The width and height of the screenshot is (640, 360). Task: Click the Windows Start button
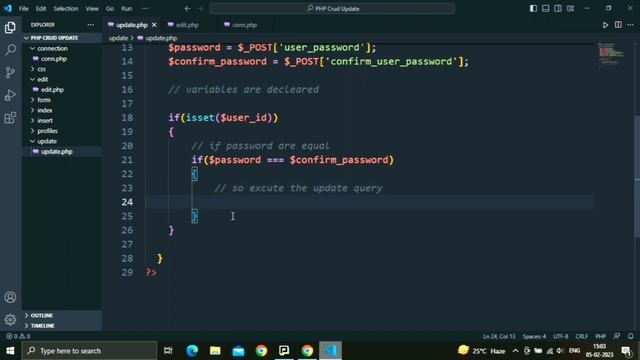click(x=10, y=351)
